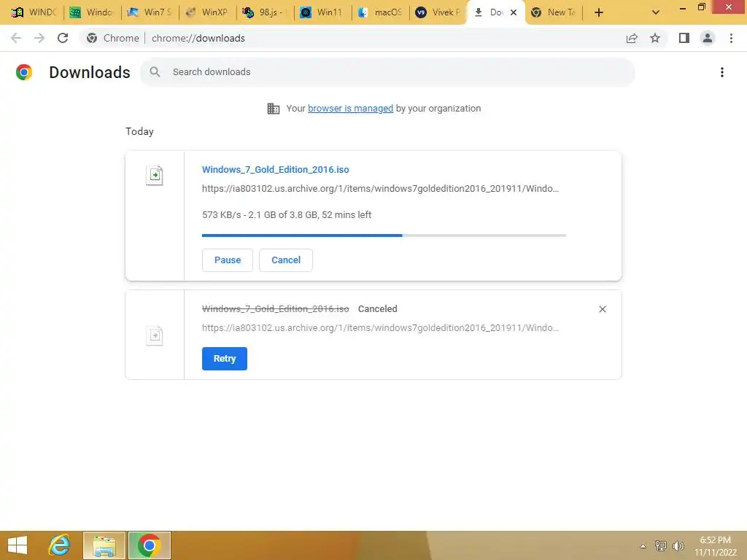Open the Downloads page more actions menu
This screenshot has height=560, width=747.
tap(722, 72)
